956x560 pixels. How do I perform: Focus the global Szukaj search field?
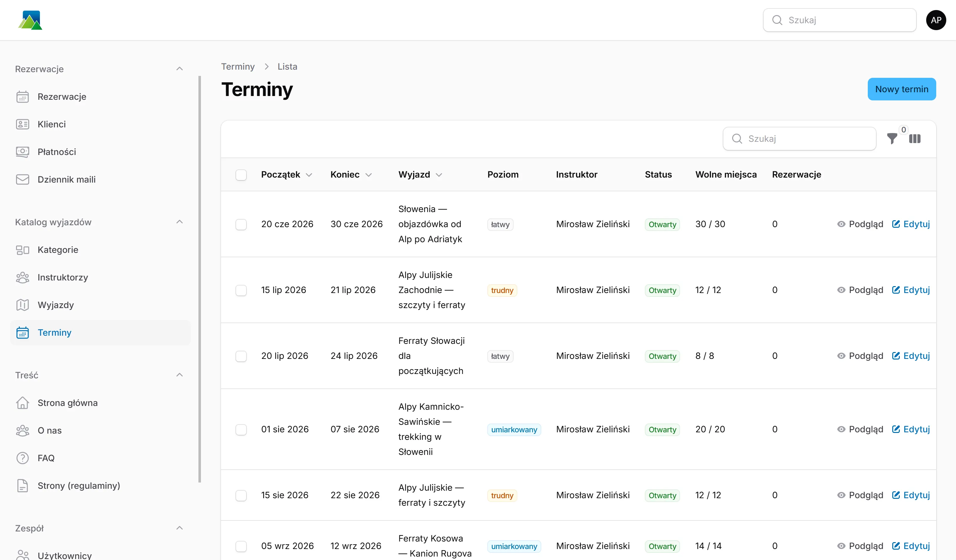point(840,20)
